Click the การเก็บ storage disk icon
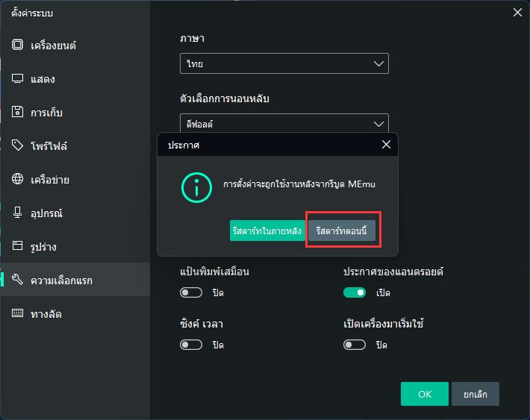This screenshot has width=530, height=420. tap(18, 112)
